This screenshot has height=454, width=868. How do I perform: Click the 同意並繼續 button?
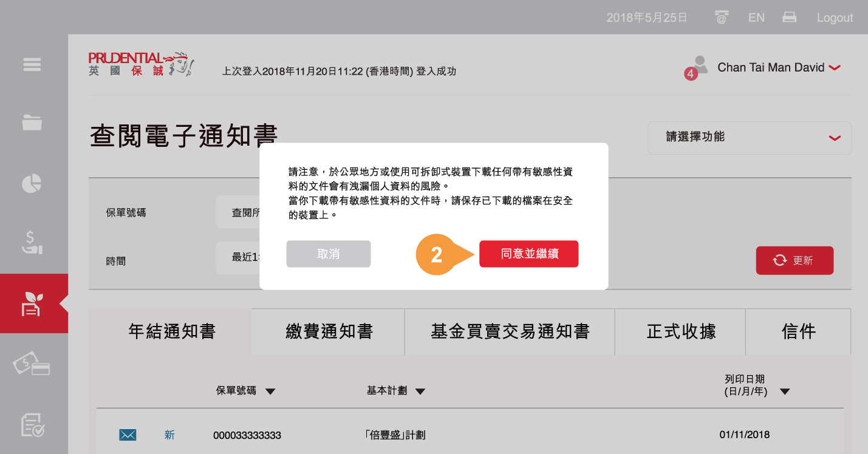pyautogui.click(x=528, y=254)
